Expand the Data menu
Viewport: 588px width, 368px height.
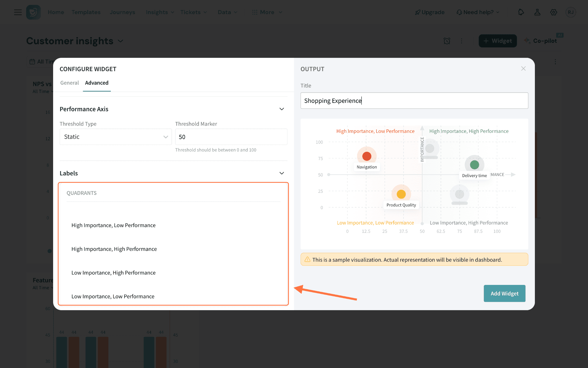click(x=227, y=12)
